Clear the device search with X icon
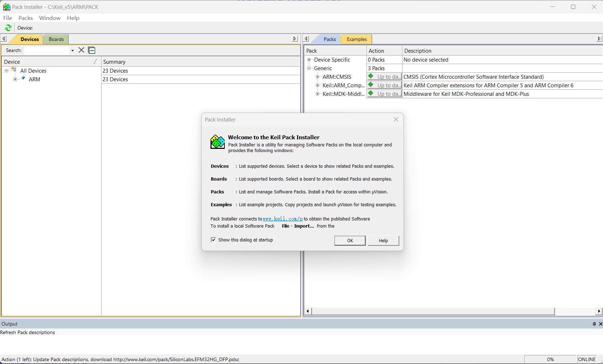This screenshot has height=364, width=603. (x=82, y=50)
